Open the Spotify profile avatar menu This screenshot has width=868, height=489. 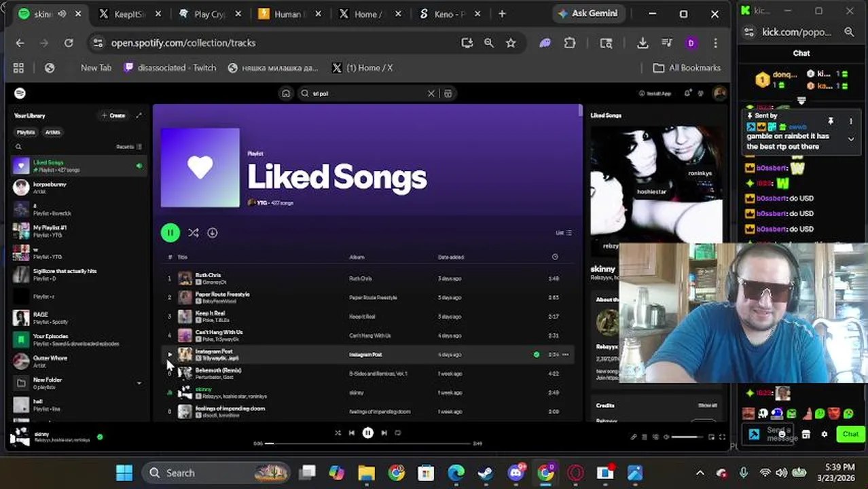(719, 93)
